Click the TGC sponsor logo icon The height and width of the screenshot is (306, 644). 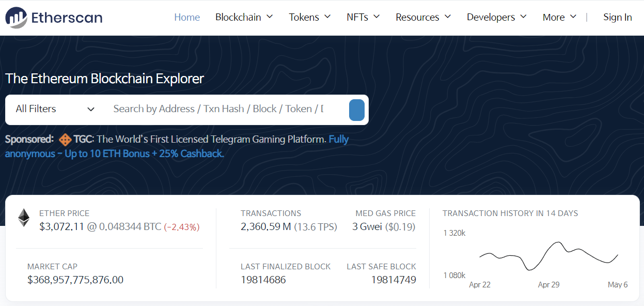[x=65, y=140]
